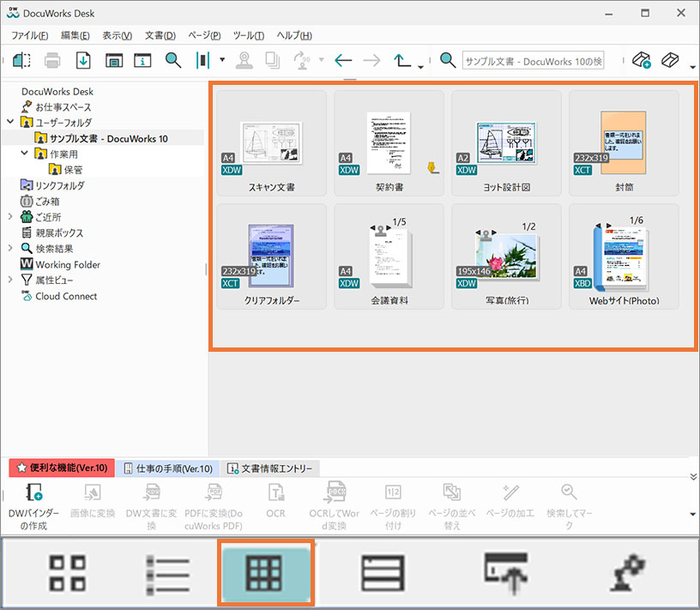Collapse the ユーザーフォルダ tree node
Image resolution: width=700 pixels, height=610 pixels.
coord(10,122)
